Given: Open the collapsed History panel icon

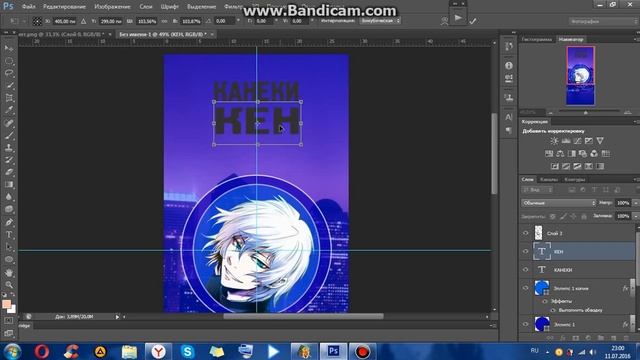Looking at the screenshot, I should tap(509, 47).
